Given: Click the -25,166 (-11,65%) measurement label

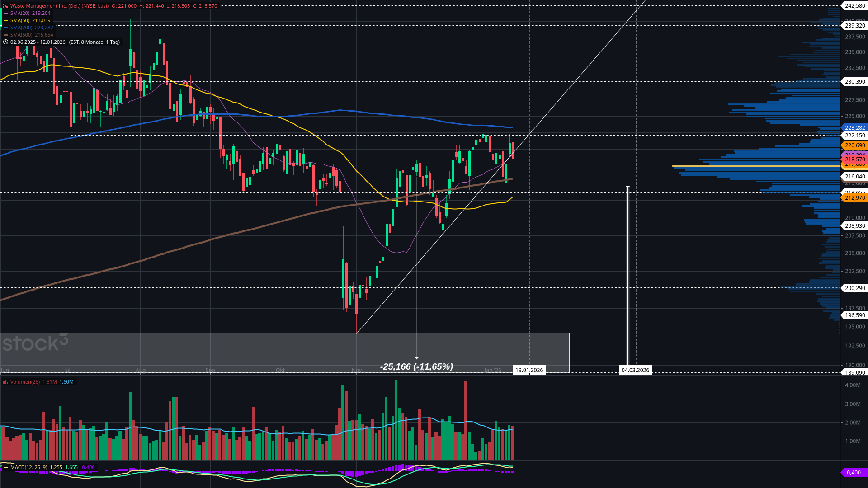Looking at the screenshot, I should point(416,366).
